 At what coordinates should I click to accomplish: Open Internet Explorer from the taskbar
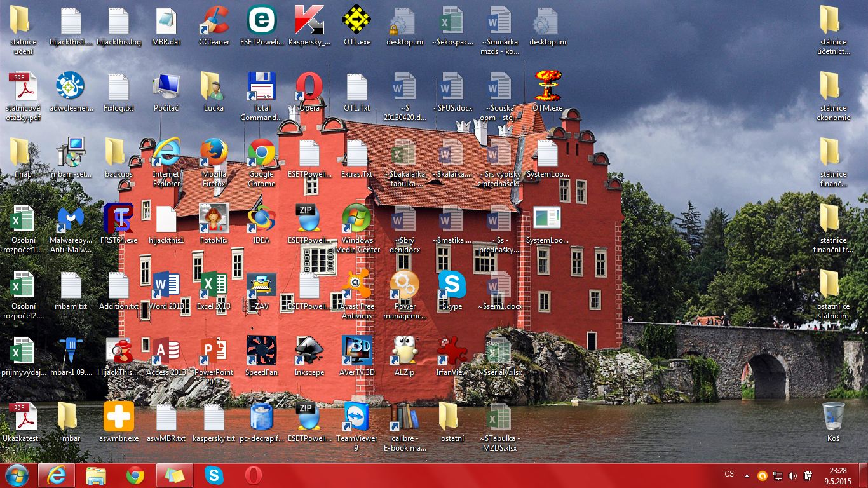coord(57,475)
